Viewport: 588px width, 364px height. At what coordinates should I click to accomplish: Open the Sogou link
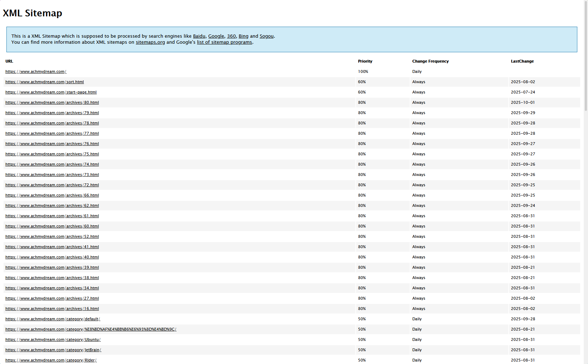click(x=266, y=36)
